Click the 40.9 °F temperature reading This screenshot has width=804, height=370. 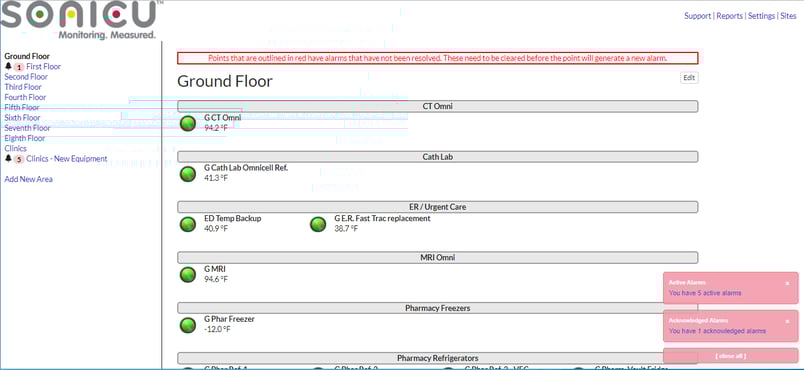tap(216, 228)
